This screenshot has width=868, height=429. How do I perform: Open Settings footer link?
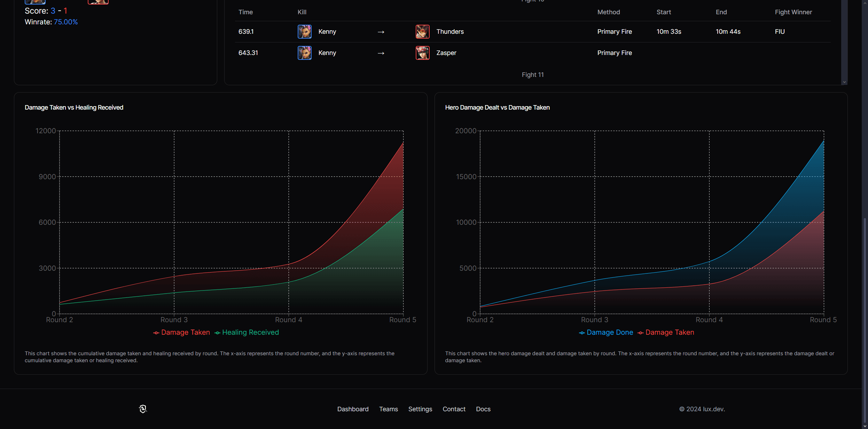point(420,409)
